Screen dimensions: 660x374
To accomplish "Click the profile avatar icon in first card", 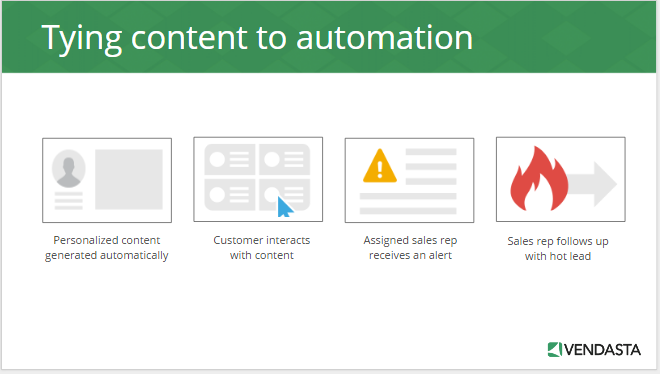I will pos(69,169).
